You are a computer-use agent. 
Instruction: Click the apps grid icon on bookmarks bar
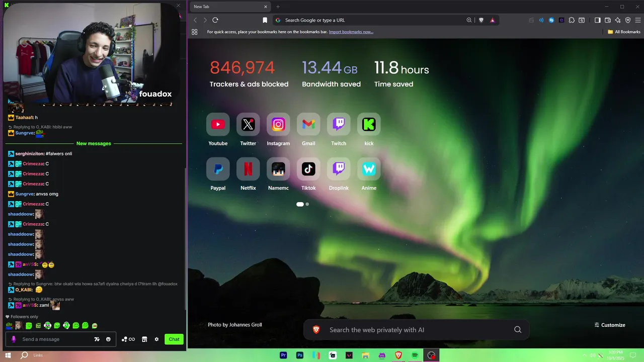click(x=194, y=32)
